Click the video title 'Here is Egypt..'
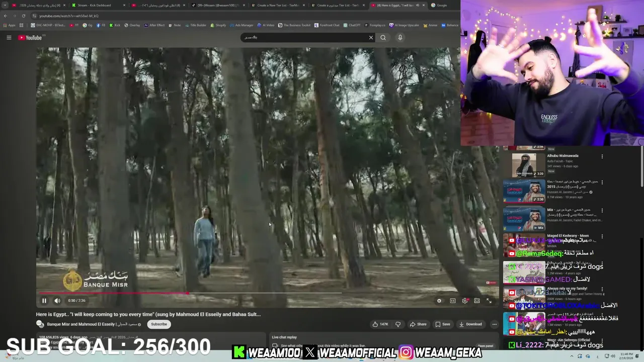This screenshot has width=644, height=362. (x=148, y=314)
